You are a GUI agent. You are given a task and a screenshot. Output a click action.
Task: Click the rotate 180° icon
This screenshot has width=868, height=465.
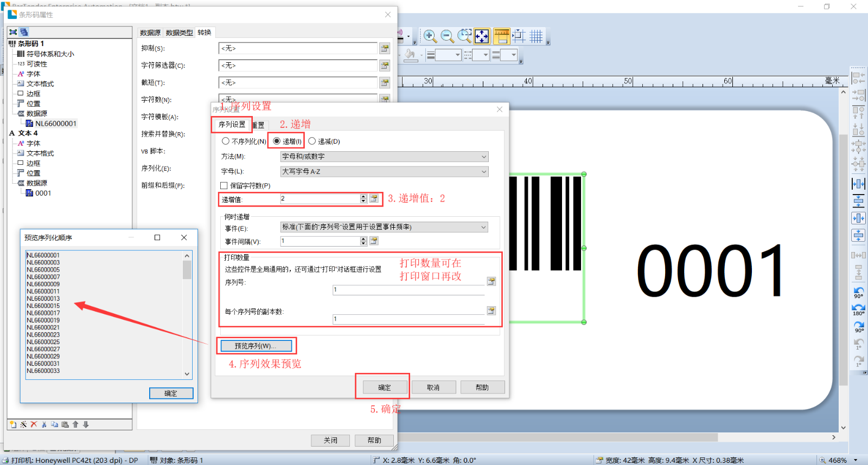tap(858, 309)
